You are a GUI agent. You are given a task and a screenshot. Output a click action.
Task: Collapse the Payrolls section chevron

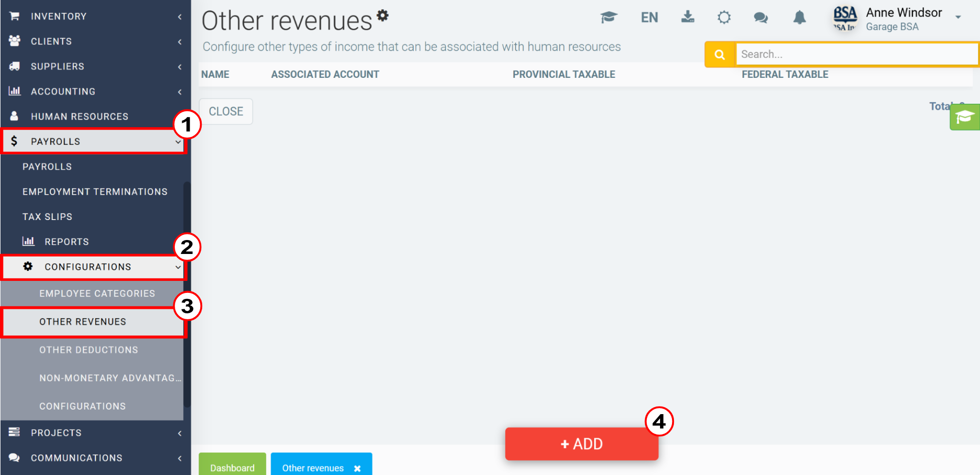pos(178,142)
